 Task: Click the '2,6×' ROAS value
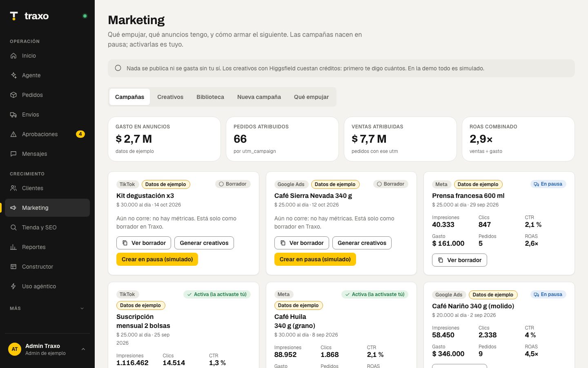click(x=532, y=243)
